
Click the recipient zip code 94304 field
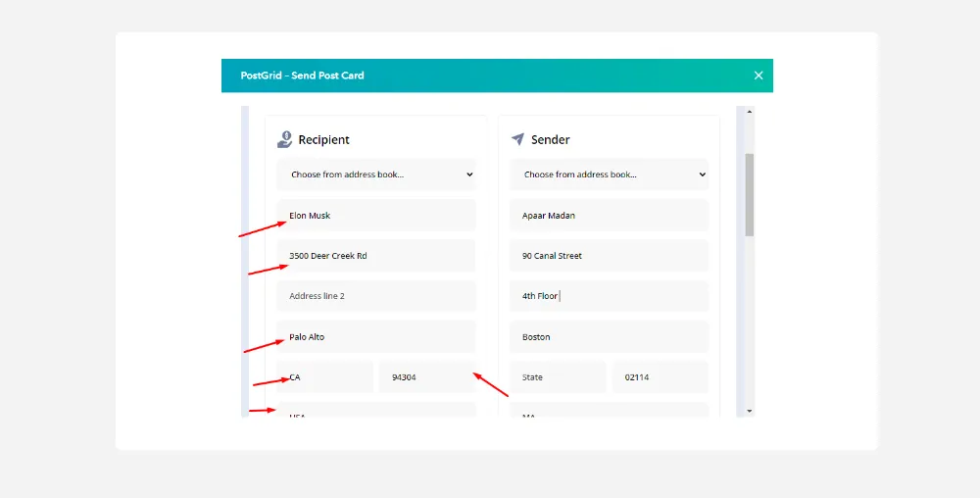(427, 377)
